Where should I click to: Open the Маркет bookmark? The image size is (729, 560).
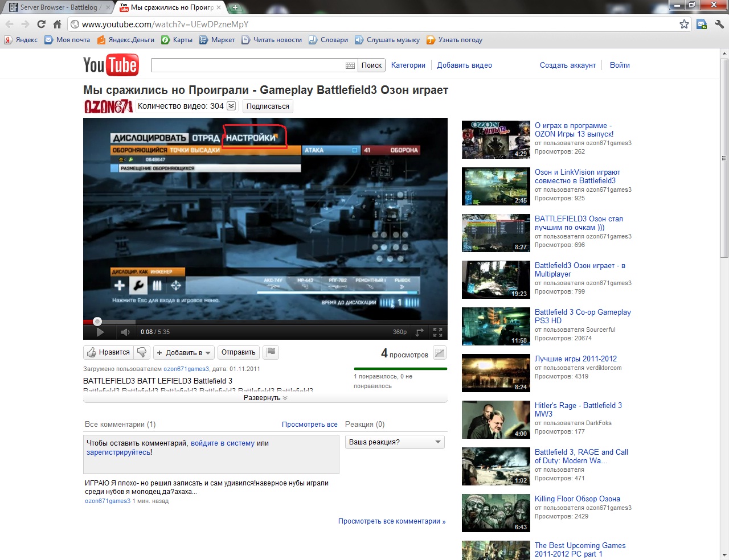click(217, 40)
